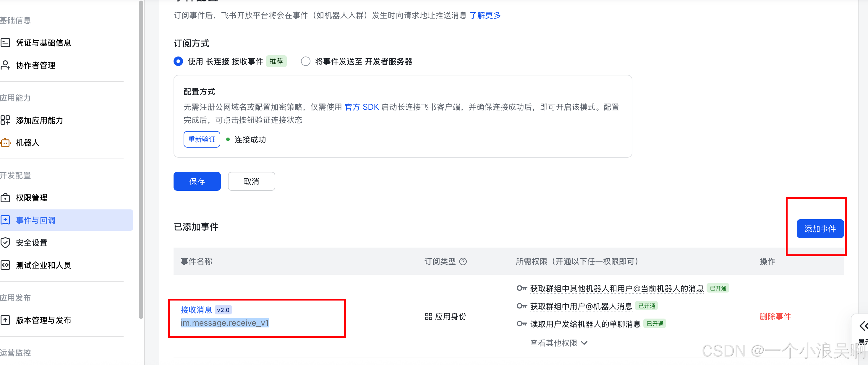This screenshot has width=868, height=365.
Task: Click the permission management briefcase icon
Action: pyautogui.click(x=5, y=198)
